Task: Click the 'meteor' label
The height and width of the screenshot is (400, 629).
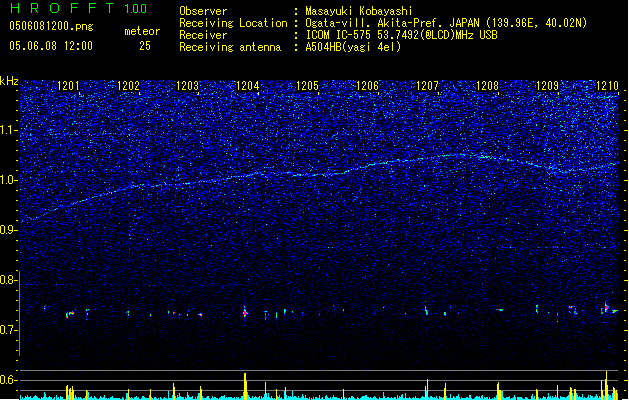Action: tap(142, 31)
